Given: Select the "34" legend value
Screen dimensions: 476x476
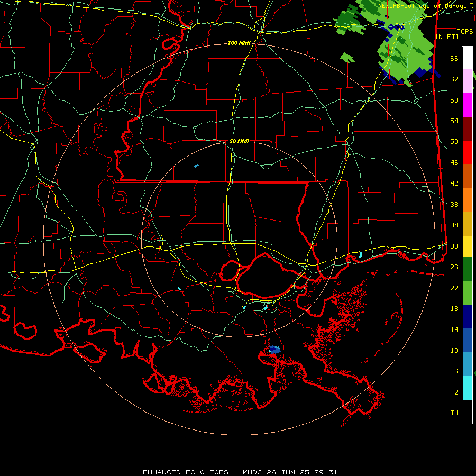Looking at the screenshot, I should [454, 225].
